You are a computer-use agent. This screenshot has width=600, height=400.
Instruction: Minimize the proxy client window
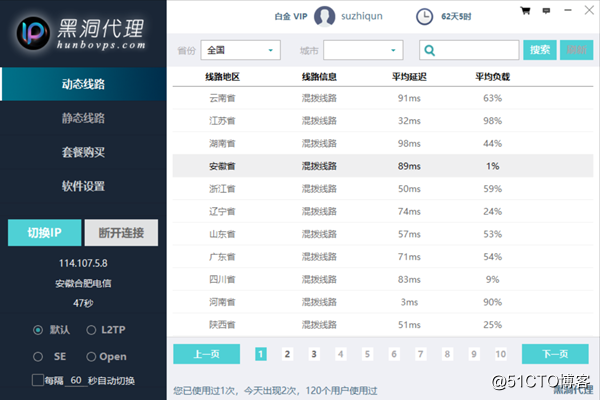point(568,10)
